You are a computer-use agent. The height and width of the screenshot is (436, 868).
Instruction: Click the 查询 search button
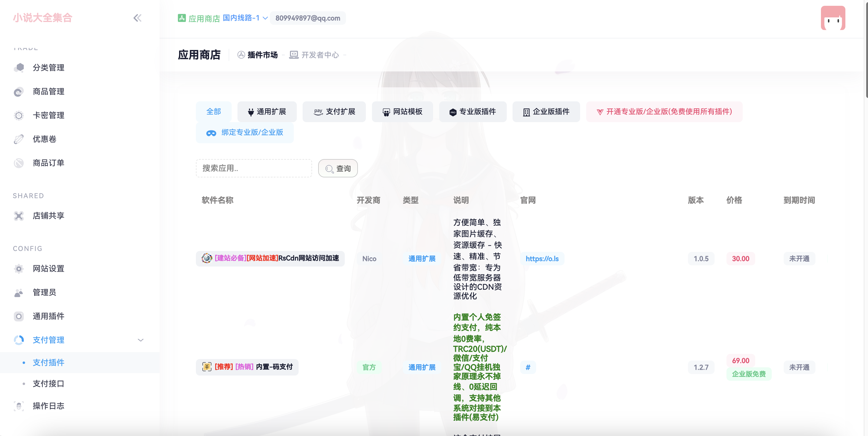click(x=338, y=168)
